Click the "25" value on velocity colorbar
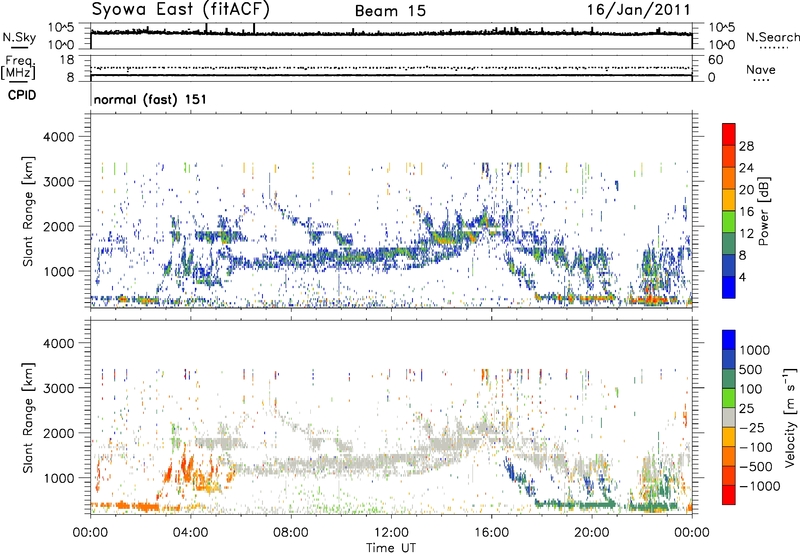 [x=746, y=408]
